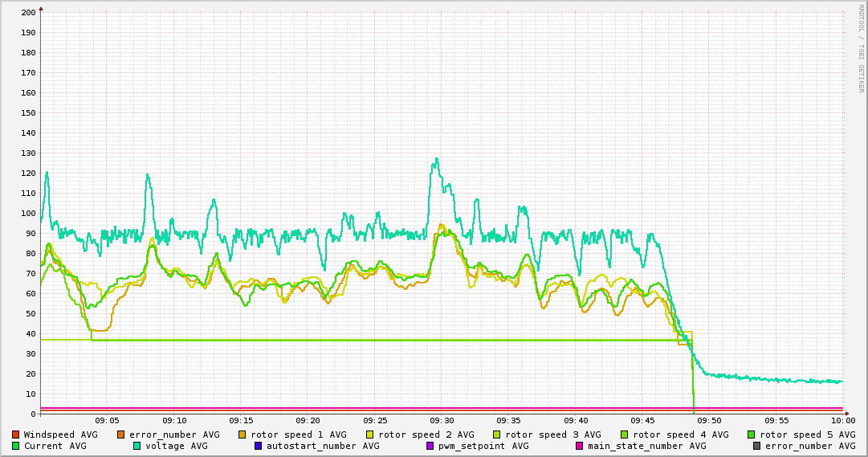Click the 09:30 label on the time axis
The image size is (868, 457).
click(x=441, y=420)
